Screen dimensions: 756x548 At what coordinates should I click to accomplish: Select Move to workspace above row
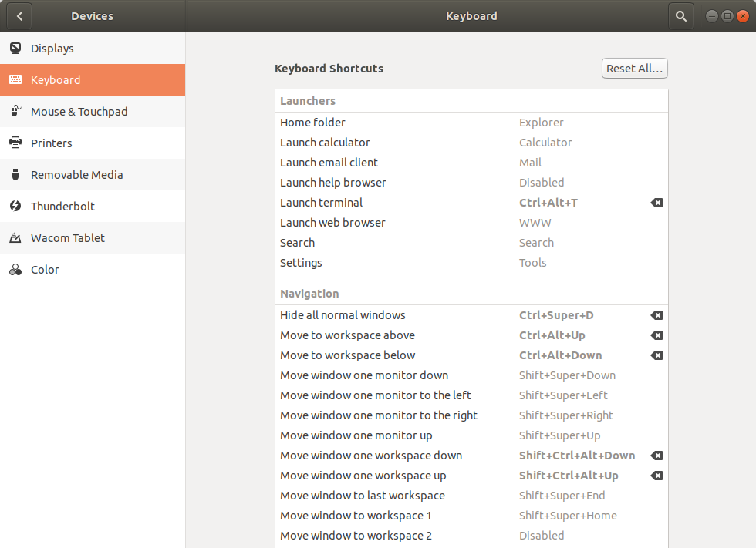click(471, 335)
